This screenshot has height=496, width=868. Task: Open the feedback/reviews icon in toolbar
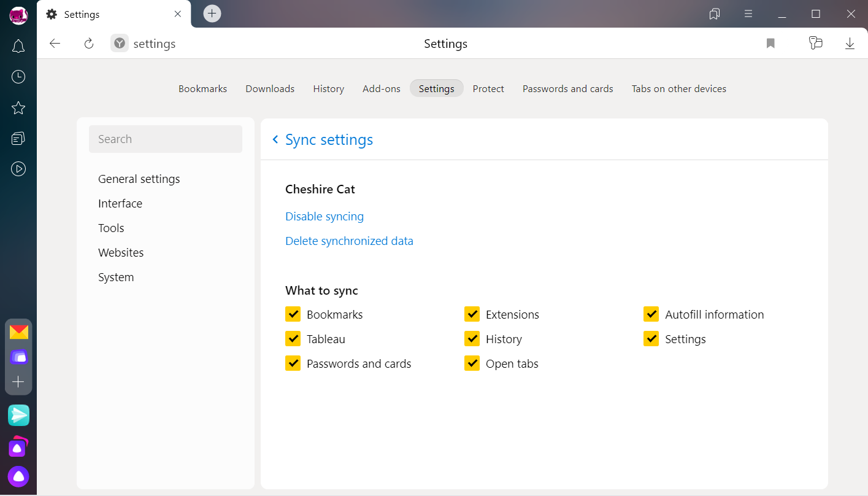pyautogui.click(x=815, y=43)
